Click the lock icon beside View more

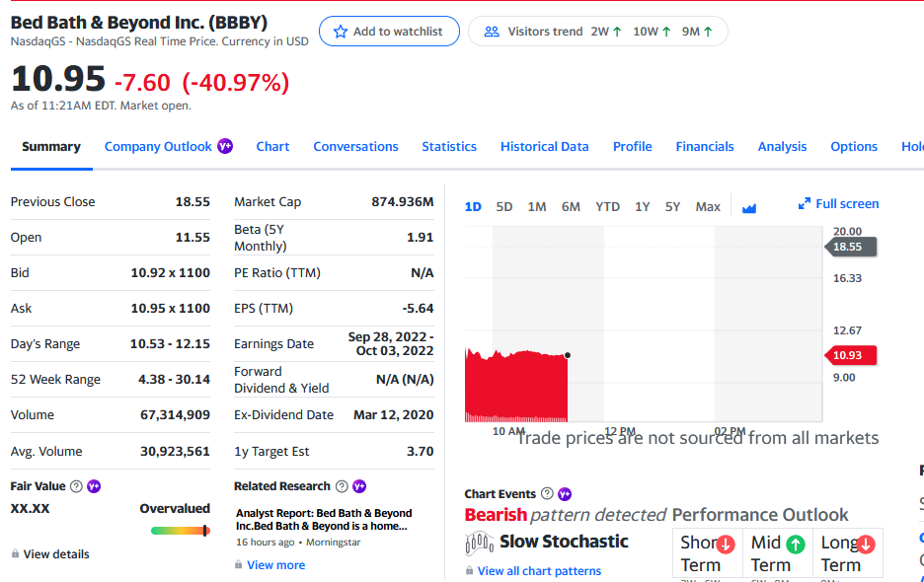238,564
